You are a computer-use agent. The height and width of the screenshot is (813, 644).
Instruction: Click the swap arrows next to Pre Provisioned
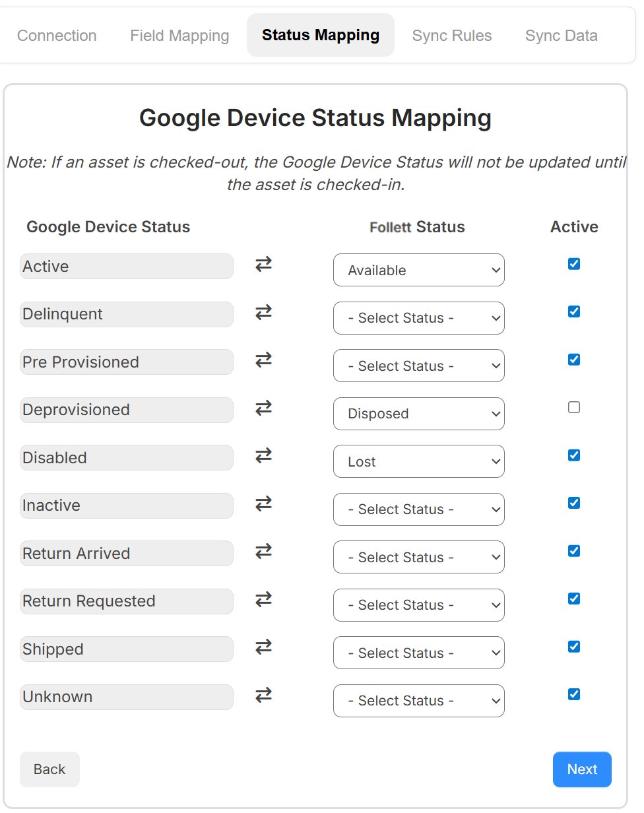[x=263, y=360]
